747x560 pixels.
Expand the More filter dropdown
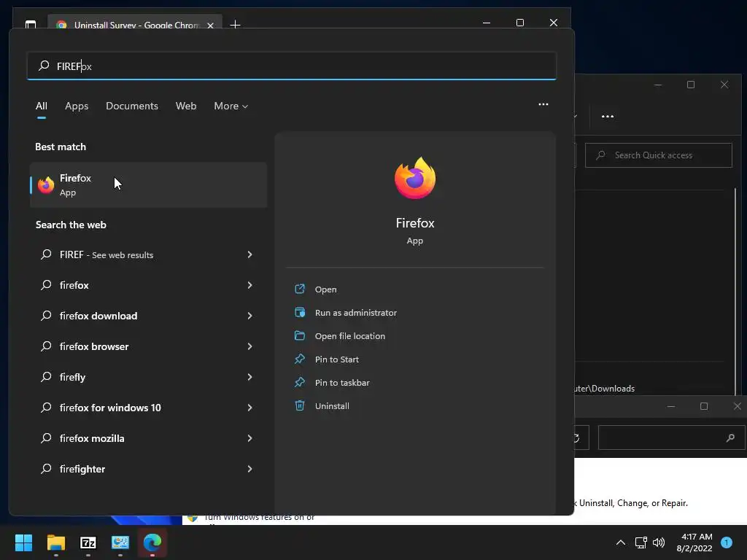click(231, 106)
